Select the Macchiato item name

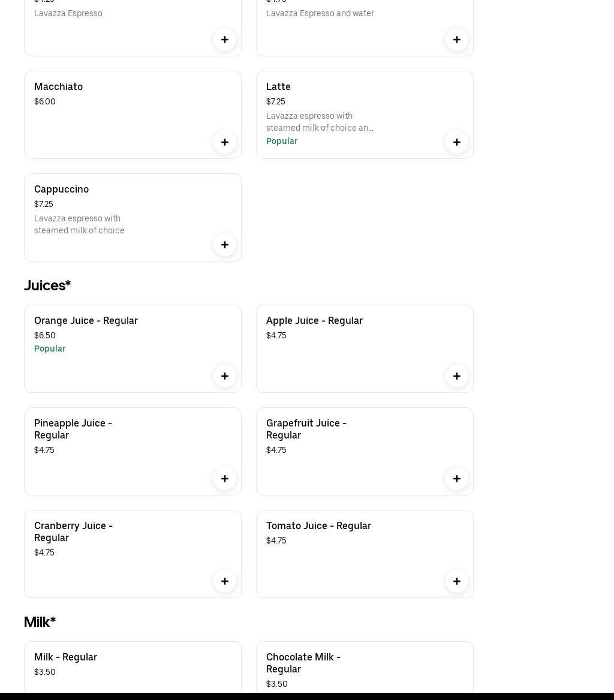click(58, 86)
